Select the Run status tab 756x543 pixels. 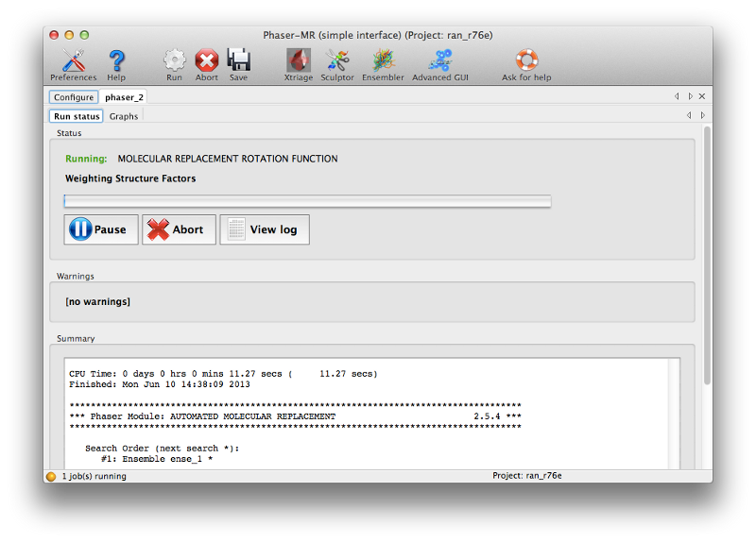tap(77, 116)
